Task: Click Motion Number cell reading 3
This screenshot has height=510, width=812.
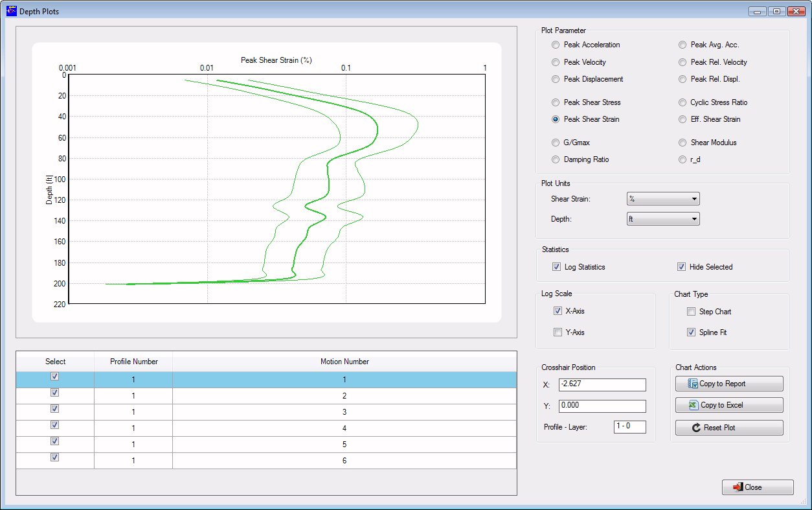Action: (x=344, y=412)
